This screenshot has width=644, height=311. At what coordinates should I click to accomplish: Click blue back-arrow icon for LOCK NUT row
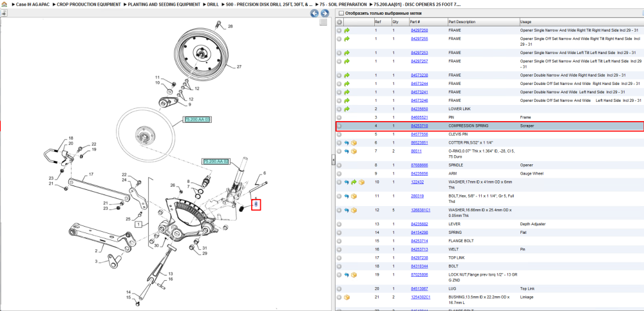[x=346, y=274]
